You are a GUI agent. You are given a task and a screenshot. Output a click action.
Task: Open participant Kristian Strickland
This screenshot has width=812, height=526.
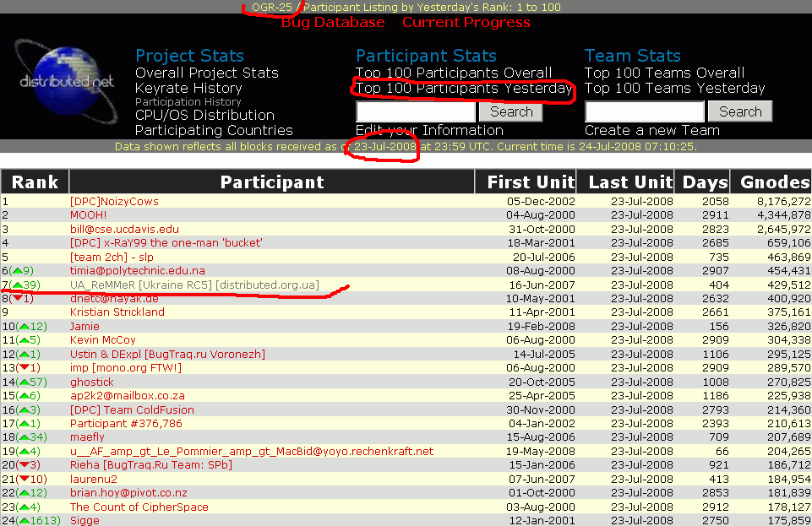[x=117, y=312]
